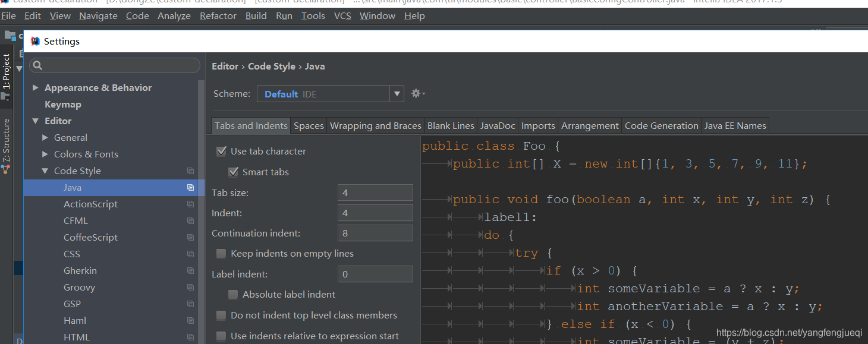The height and width of the screenshot is (344, 868).
Task: Open the Refactor menu
Action: pos(218,16)
